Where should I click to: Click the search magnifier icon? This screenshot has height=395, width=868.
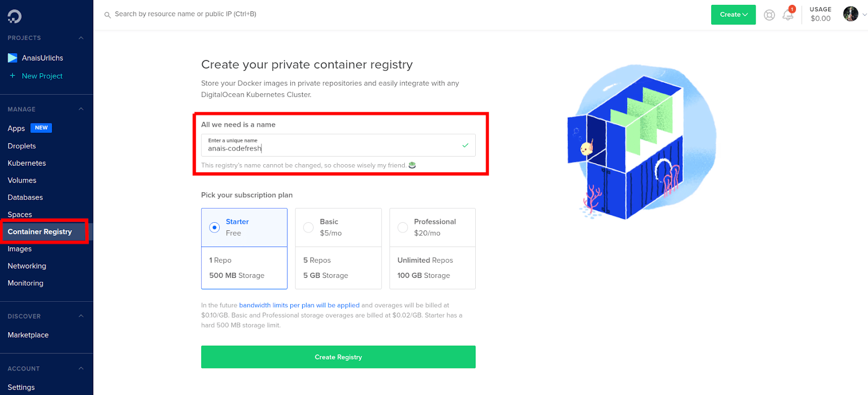[107, 15]
